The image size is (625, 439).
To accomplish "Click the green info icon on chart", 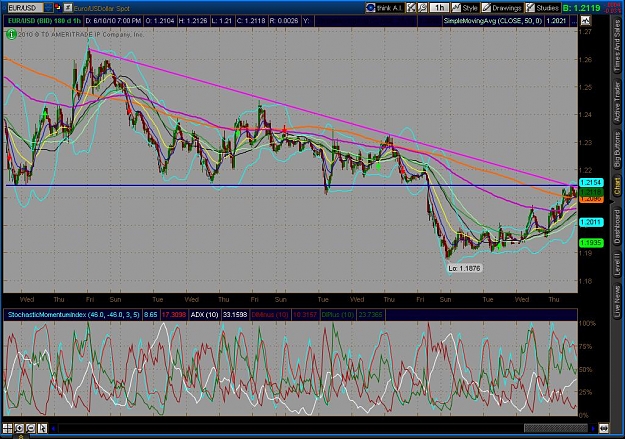I will tap(11, 35).
